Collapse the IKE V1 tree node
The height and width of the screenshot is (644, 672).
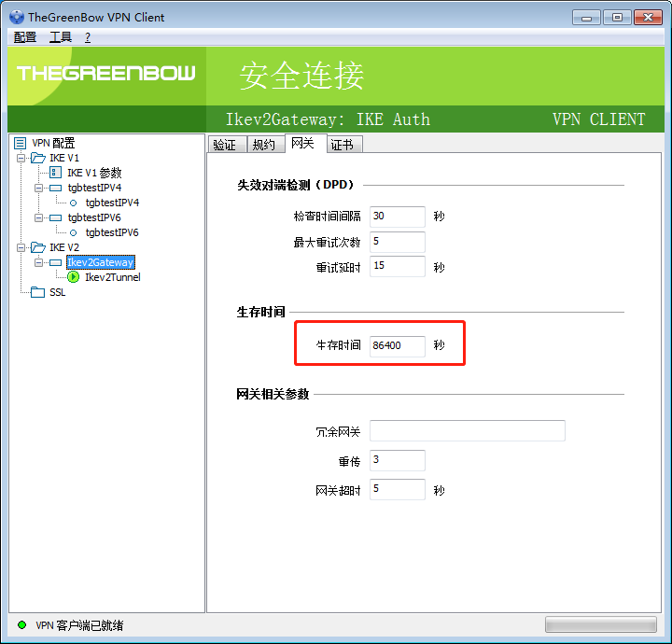point(21,158)
